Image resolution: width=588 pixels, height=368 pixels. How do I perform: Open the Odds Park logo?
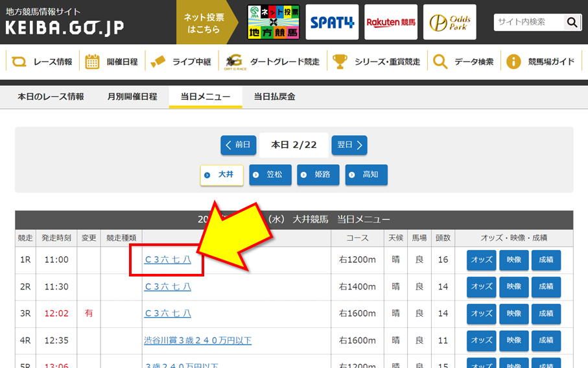click(449, 22)
